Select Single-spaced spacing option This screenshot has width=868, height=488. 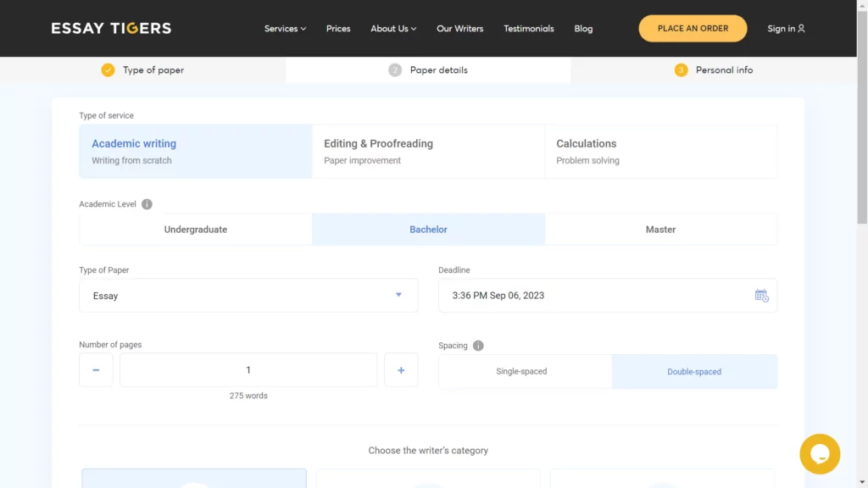tap(525, 371)
